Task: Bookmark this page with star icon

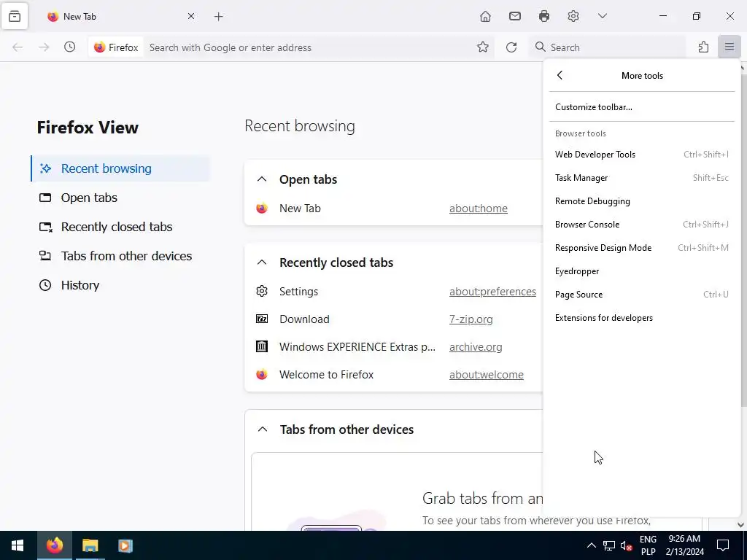Action: click(483, 47)
